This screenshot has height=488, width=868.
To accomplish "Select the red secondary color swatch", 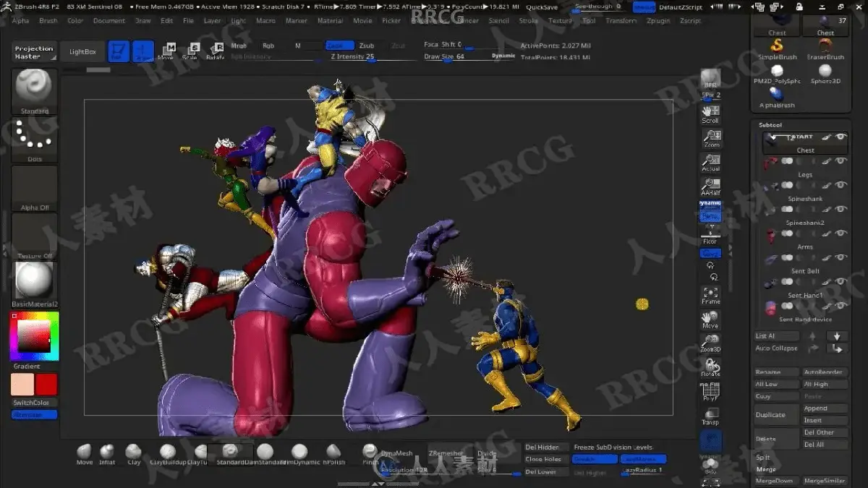I will click(x=46, y=385).
